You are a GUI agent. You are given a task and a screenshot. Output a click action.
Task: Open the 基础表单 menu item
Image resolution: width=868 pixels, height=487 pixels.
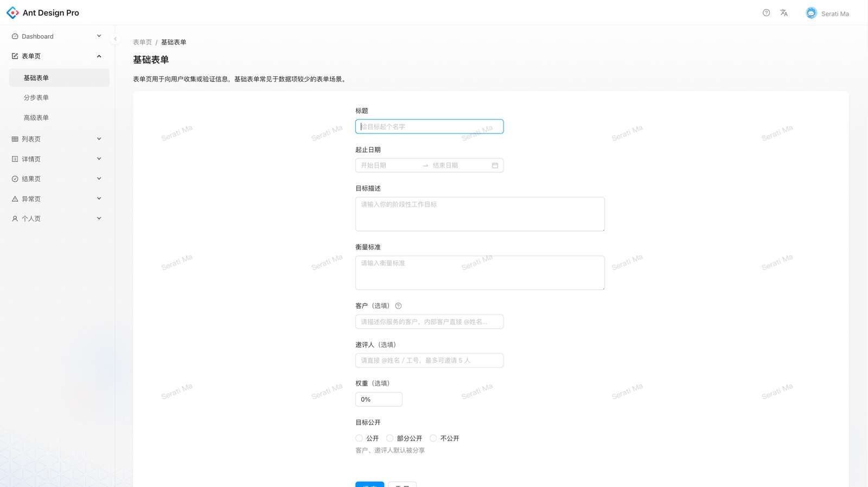[59, 78]
